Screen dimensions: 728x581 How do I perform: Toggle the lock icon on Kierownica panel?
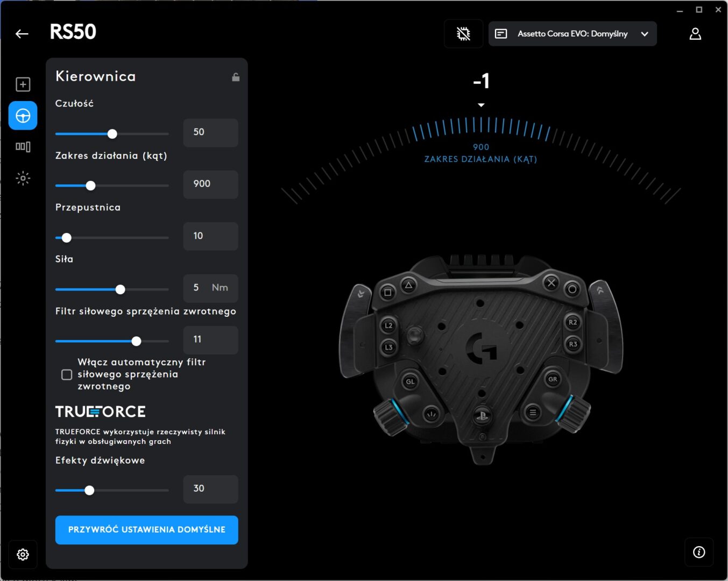click(236, 77)
